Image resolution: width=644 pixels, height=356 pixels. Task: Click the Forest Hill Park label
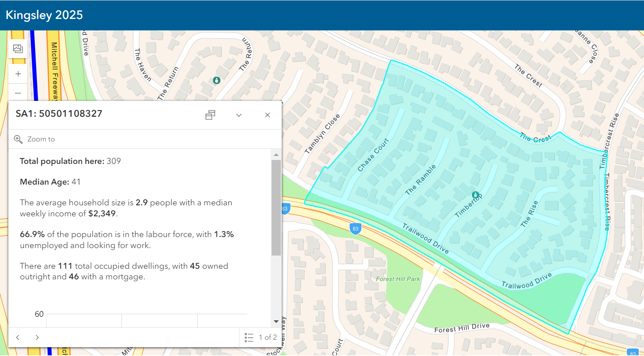pyautogui.click(x=398, y=279)
